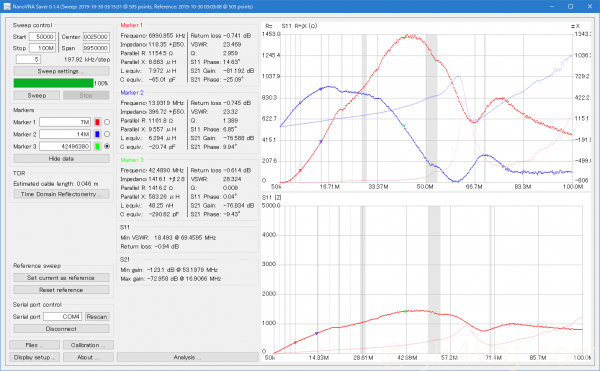Click Set current as reference
This screenshot has height=371, width=600.
(x=61, y=278)
